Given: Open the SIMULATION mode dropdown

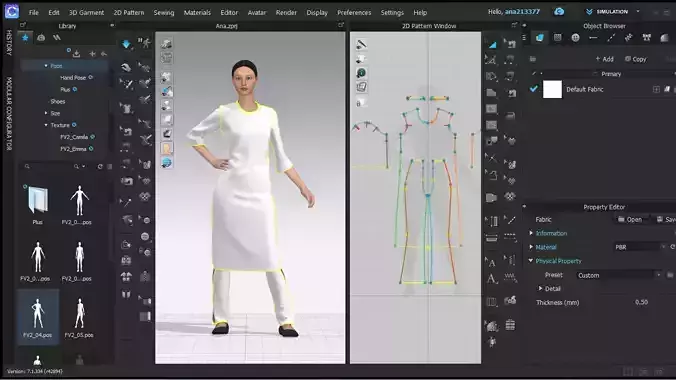Looking at the screenshot, I should pos(612,12).
